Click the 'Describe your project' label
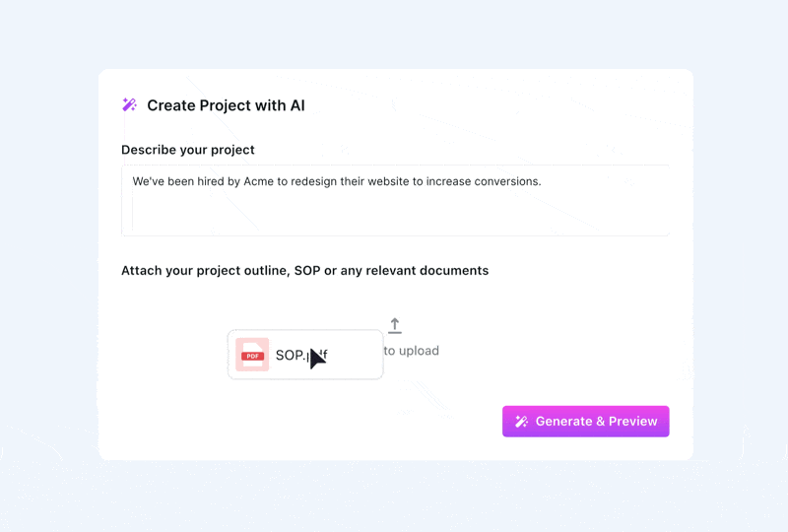 [188, 150]
